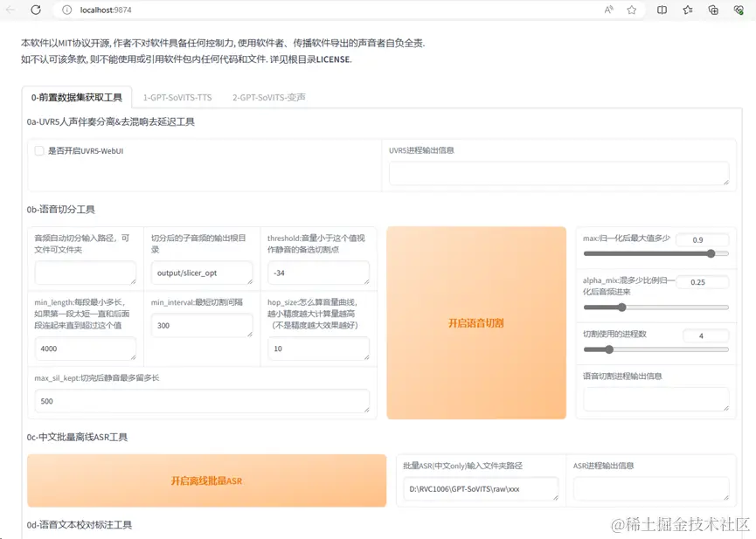The width and height of the screenshot is (756, 539).
Task: Open collections icon
Action: tap(713, 10)
